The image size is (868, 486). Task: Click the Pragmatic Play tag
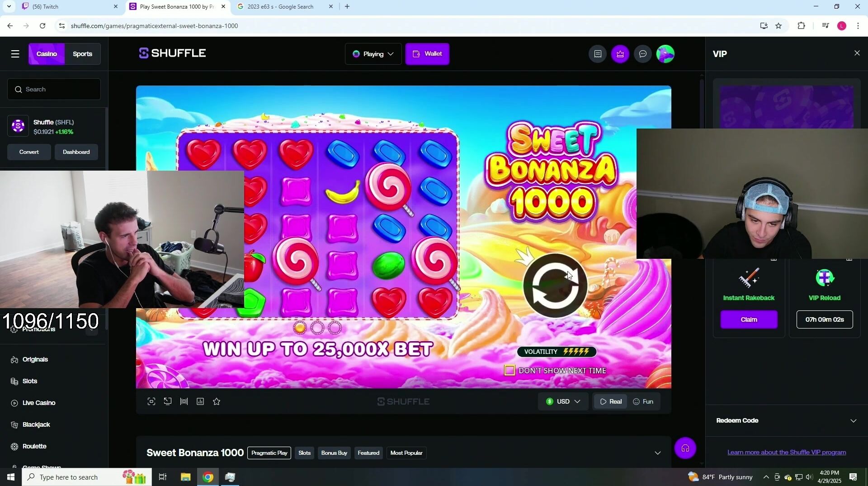point(269,453)
